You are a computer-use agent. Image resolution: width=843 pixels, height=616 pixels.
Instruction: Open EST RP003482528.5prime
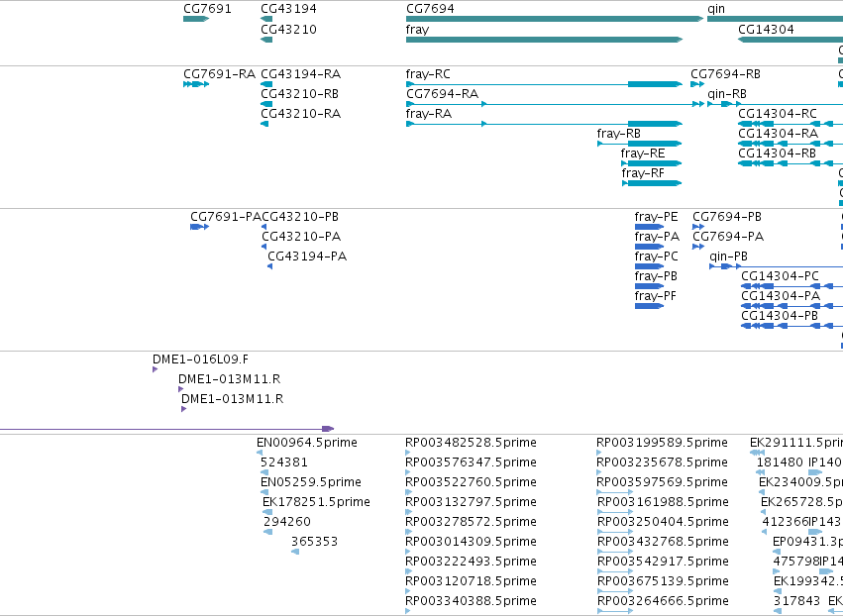click(471, 443)
